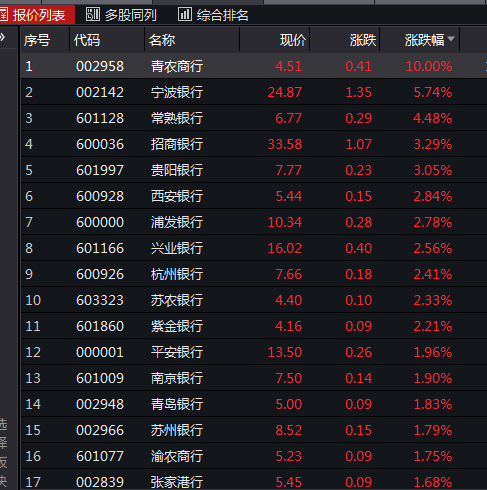Click stock code 002958
The image size is (487, 490).
click(x=100, y=66)
